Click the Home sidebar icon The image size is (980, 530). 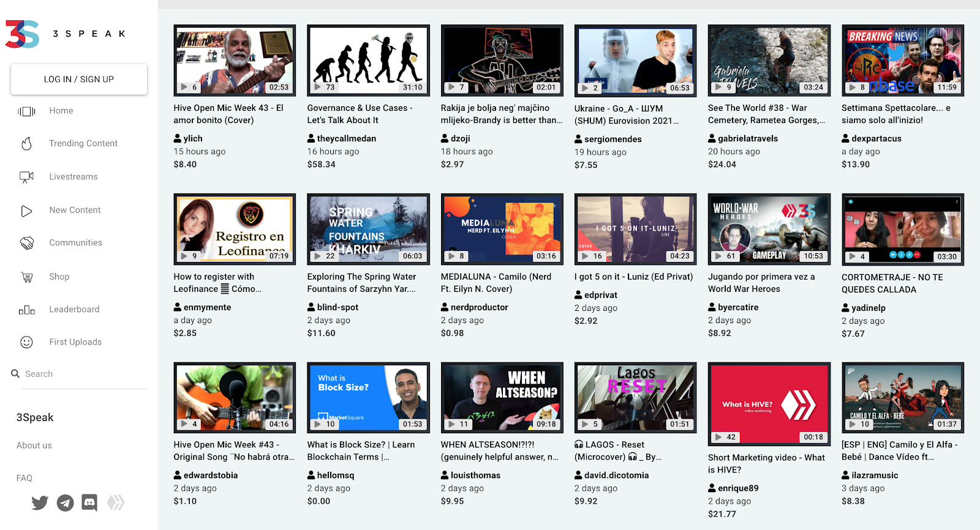pos(26,111)
